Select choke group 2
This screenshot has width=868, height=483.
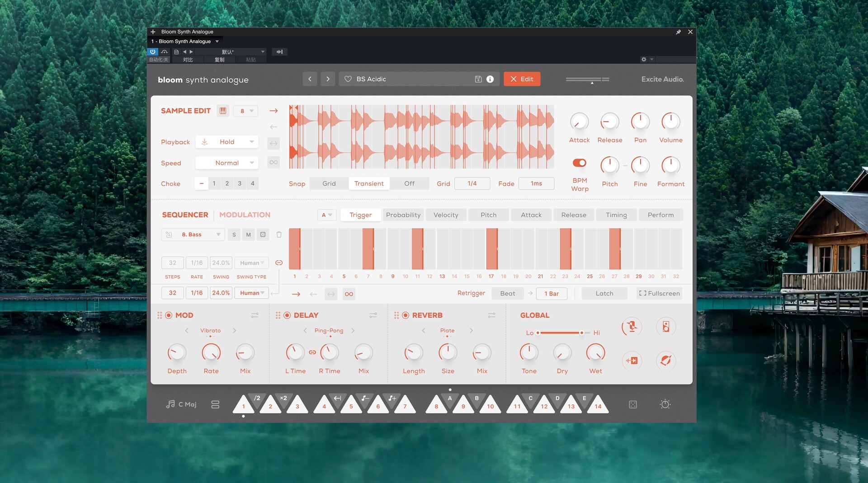click(x=227, y=183)
